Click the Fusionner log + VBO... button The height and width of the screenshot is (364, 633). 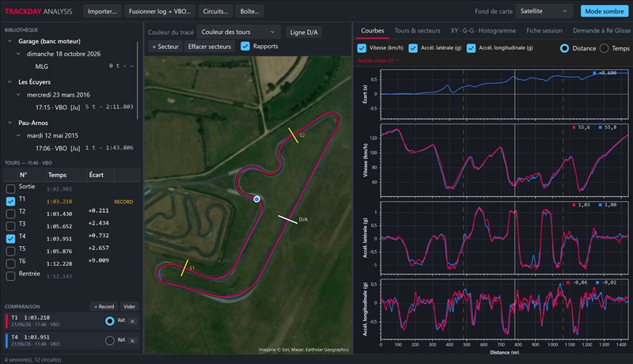pos(160,11)
